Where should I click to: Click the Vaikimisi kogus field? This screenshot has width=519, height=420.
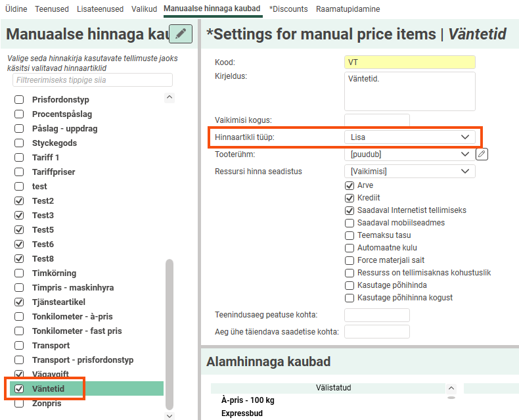pos(376,120)
